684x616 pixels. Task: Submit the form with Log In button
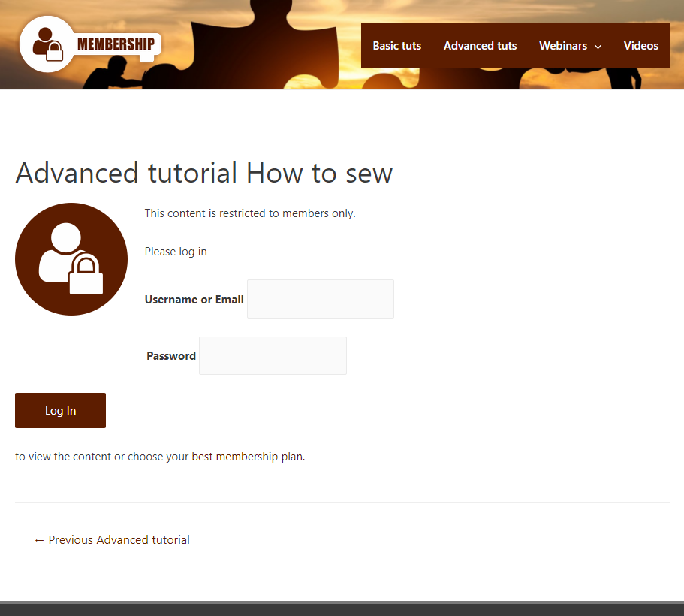tap(60, 410)
